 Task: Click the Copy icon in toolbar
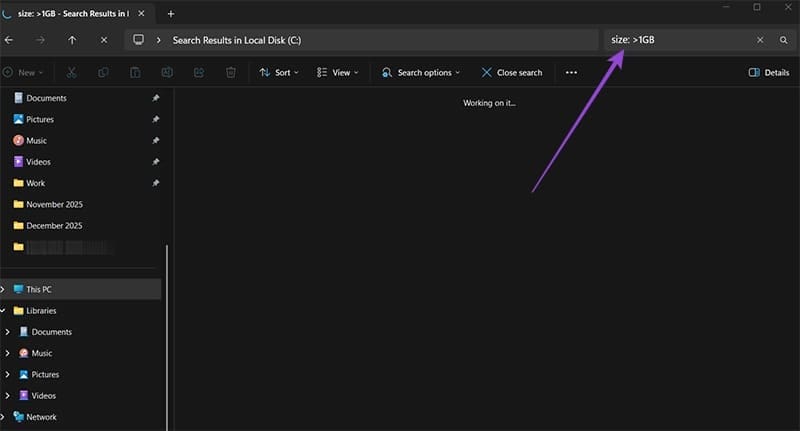(104, 73)
